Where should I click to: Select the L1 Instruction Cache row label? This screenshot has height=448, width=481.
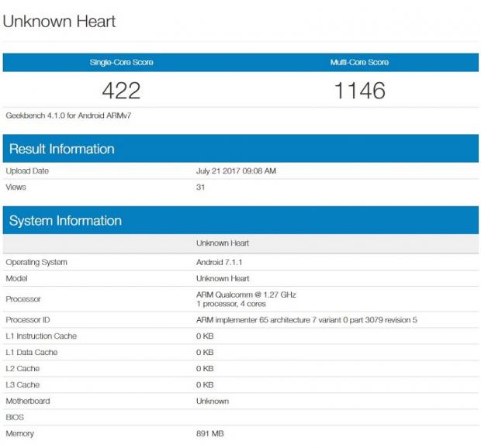coord(41,336)
